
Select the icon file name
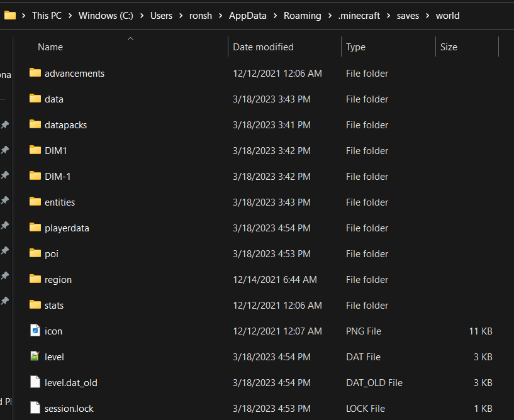53,331
